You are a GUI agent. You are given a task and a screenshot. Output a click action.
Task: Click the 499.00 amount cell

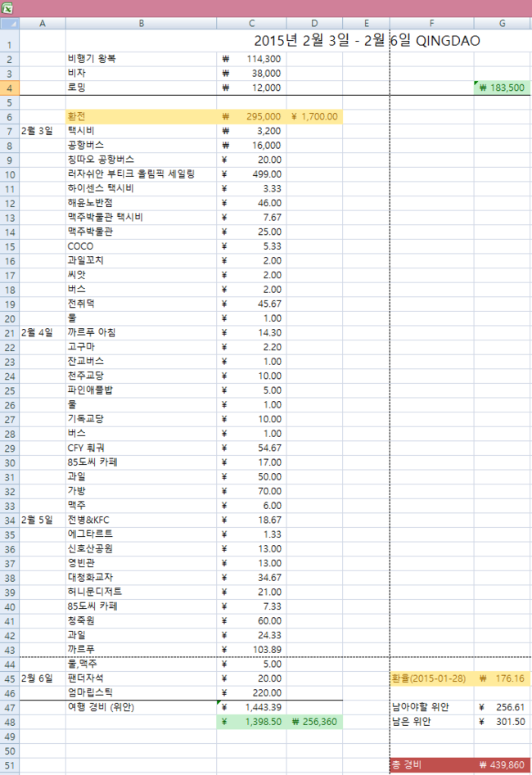click(251, 174)
